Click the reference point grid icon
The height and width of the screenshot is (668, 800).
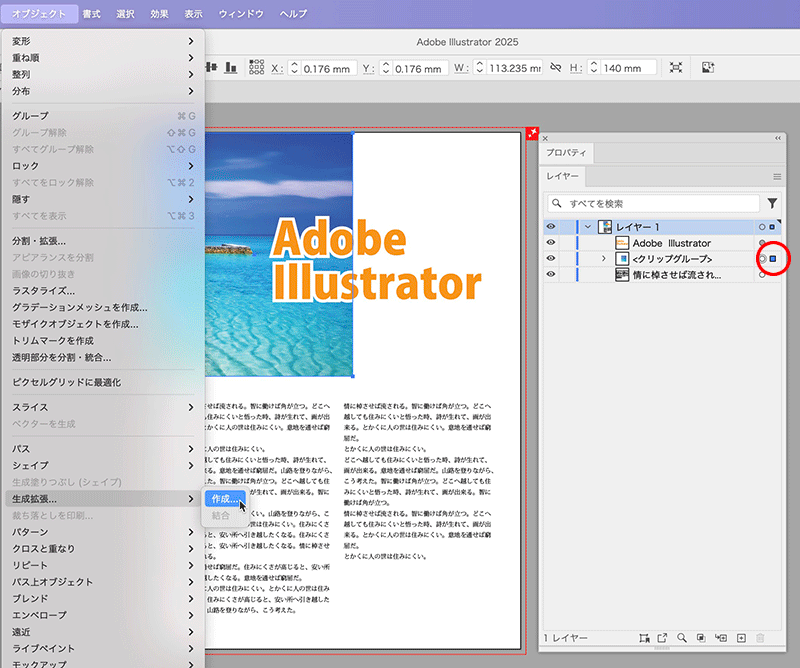tap(256, 67)
